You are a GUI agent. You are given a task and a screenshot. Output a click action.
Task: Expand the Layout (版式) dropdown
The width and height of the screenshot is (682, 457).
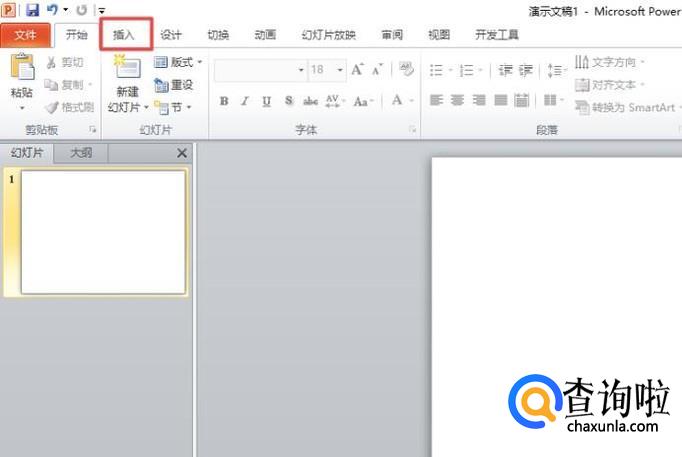coord(178,63)
